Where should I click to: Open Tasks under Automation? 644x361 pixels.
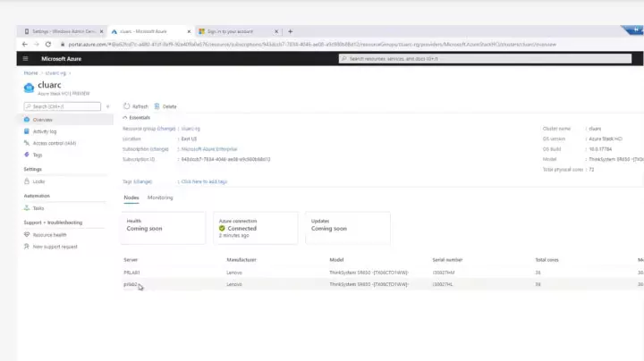38,208
